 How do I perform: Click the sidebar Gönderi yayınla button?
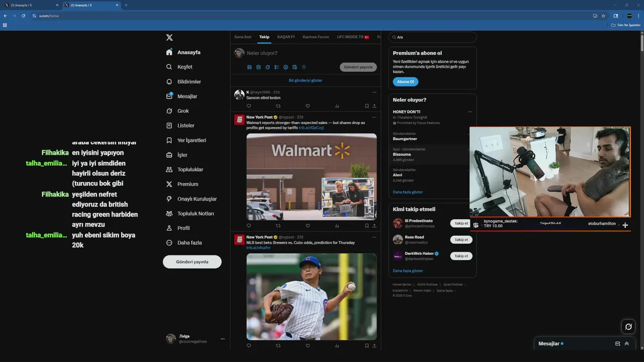tap(192, 261)
